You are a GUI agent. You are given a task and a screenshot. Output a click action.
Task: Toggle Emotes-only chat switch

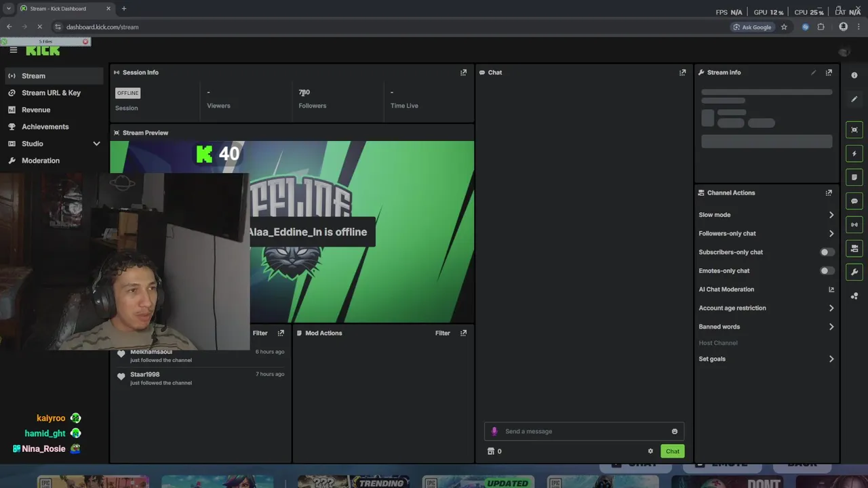coord(827,271)
